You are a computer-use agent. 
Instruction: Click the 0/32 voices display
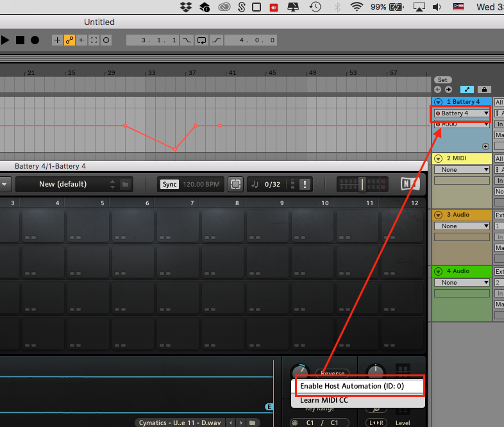pyautogui.click(x=272, y=184)
